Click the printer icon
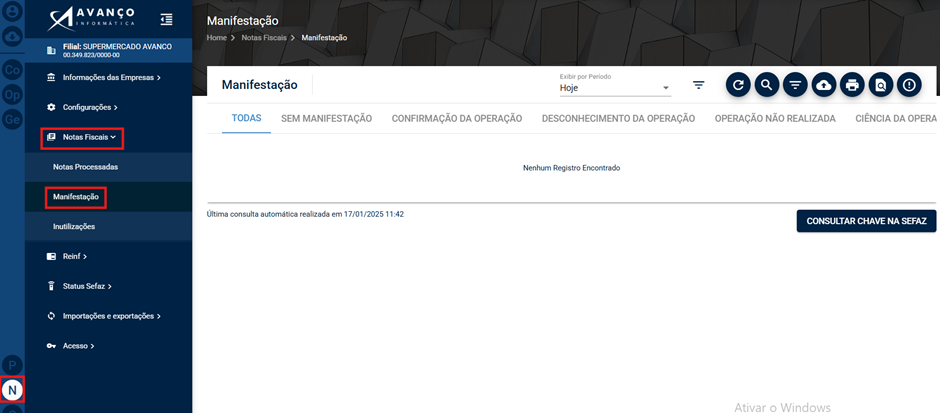The image size is (940, 413). pyautogui.click(x=852, y=85)
